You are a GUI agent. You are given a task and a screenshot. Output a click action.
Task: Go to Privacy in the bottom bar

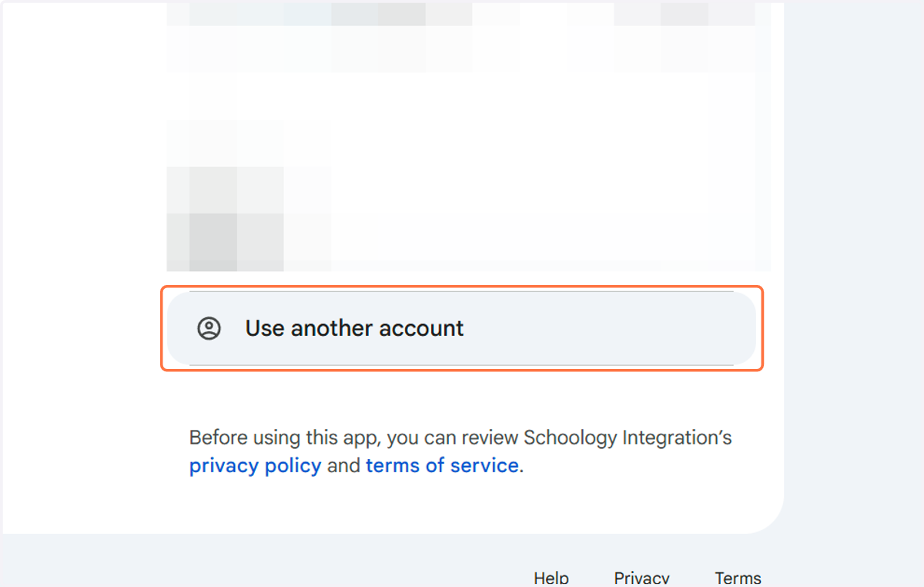(x=641, y=578)
